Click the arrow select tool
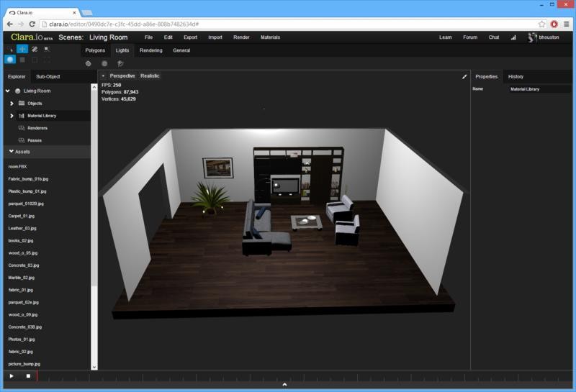 click(10, 49)
